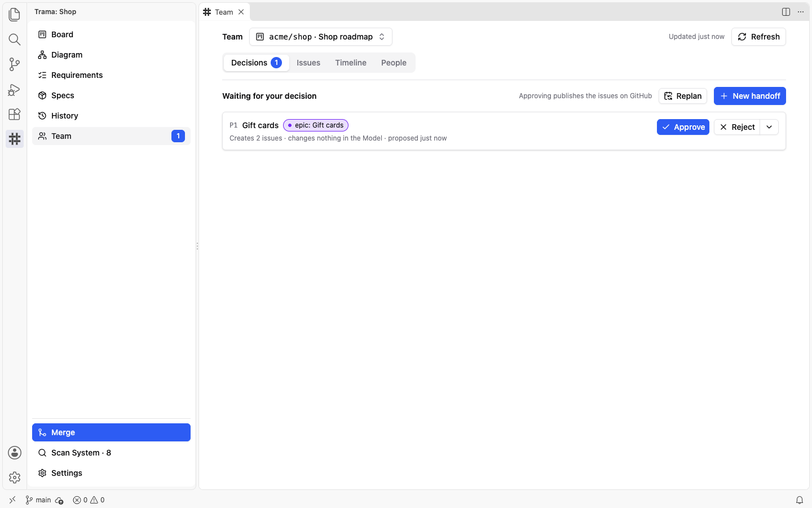Click Scan System · 8 entry
The image size is (812, 508).
click(x=111, y=453)
